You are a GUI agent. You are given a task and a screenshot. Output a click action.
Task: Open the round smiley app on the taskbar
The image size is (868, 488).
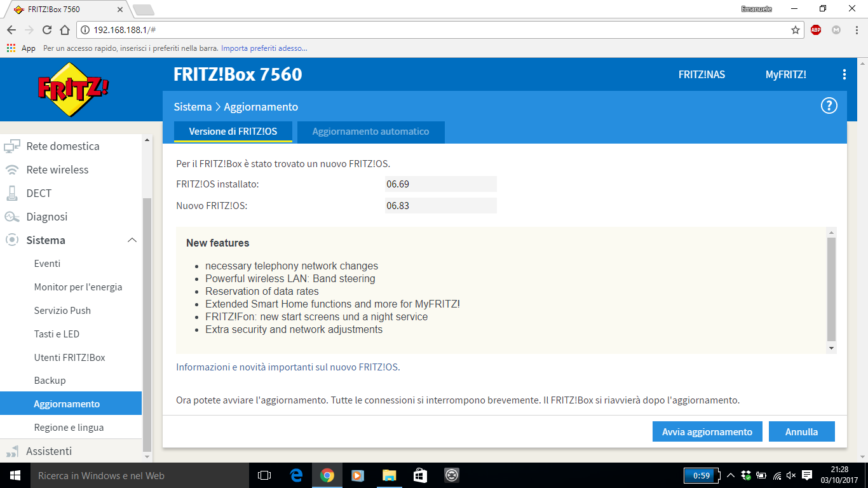[451, 475]
